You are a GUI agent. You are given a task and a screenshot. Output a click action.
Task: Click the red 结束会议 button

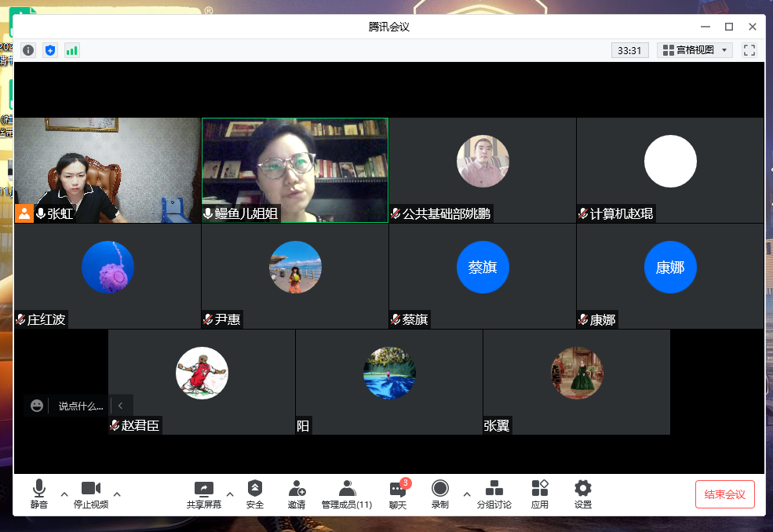click(724, 494)
